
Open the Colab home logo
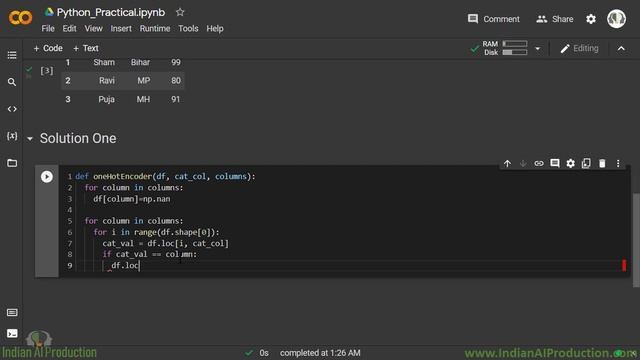20,18
